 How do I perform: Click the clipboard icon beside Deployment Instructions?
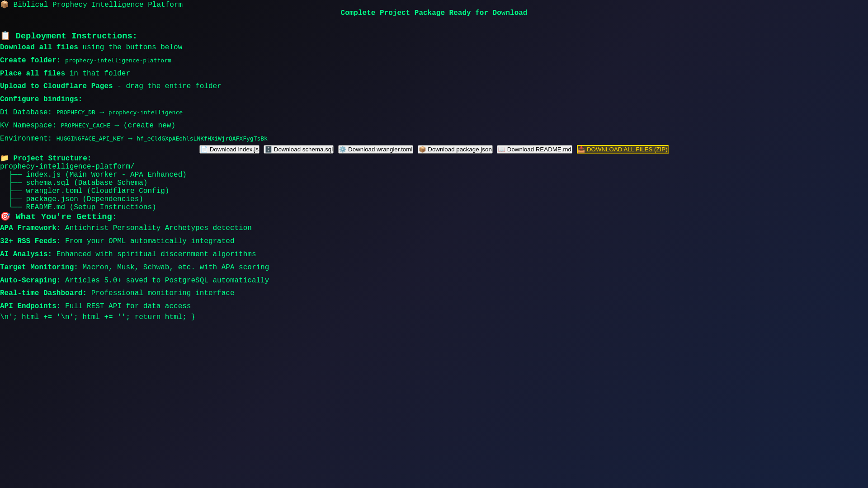coord(5,36)
